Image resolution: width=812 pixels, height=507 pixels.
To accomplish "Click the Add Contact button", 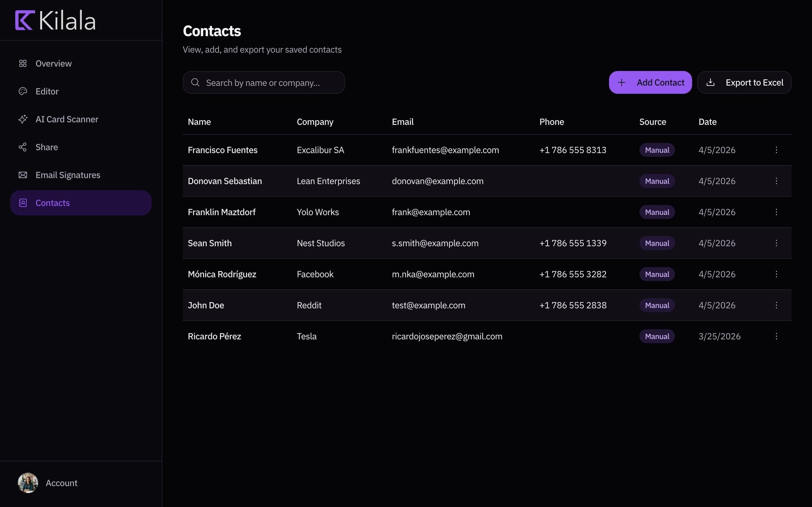I will 650,82.
